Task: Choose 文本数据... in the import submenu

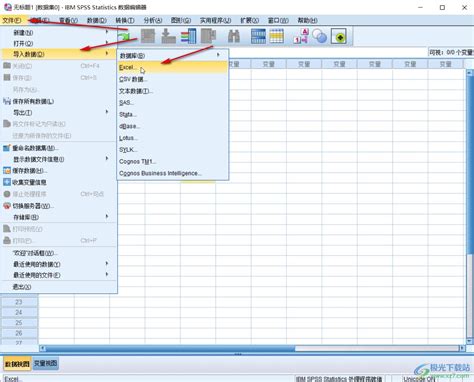Action: coord(172,91)
